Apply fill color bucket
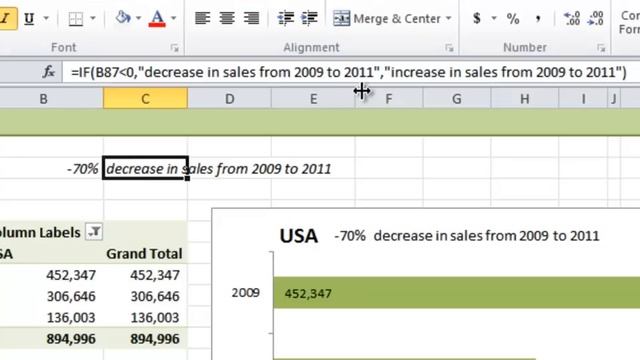 tap(122, 18)
